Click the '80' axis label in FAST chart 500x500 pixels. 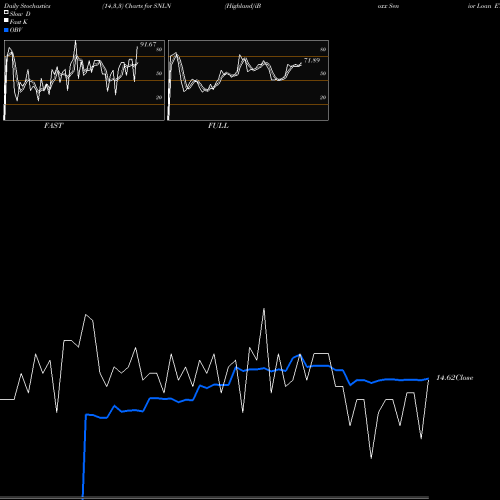tap(159, 49)
